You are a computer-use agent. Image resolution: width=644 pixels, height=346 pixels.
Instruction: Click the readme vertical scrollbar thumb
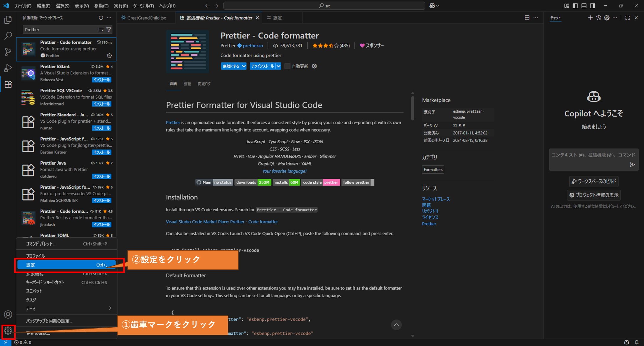click(x=413, y=108)
